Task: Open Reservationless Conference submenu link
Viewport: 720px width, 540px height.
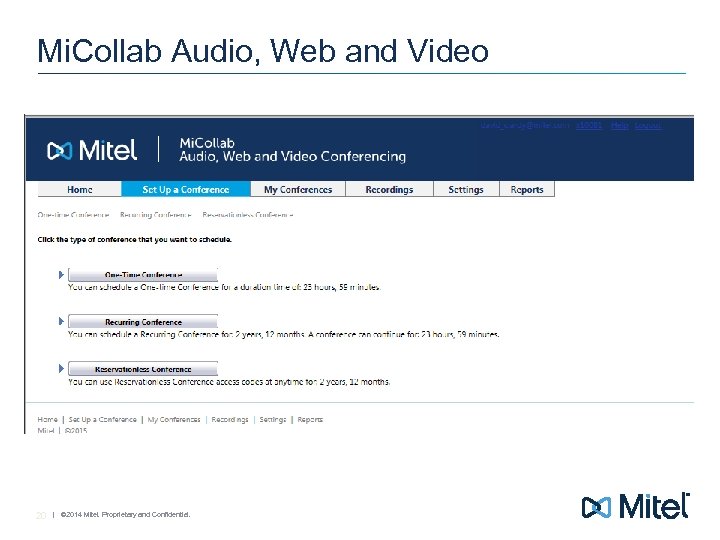Action: (248, 215)
